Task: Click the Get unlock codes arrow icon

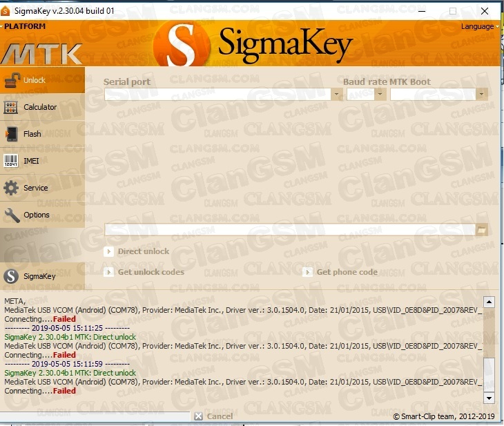Action: (108, 272)
